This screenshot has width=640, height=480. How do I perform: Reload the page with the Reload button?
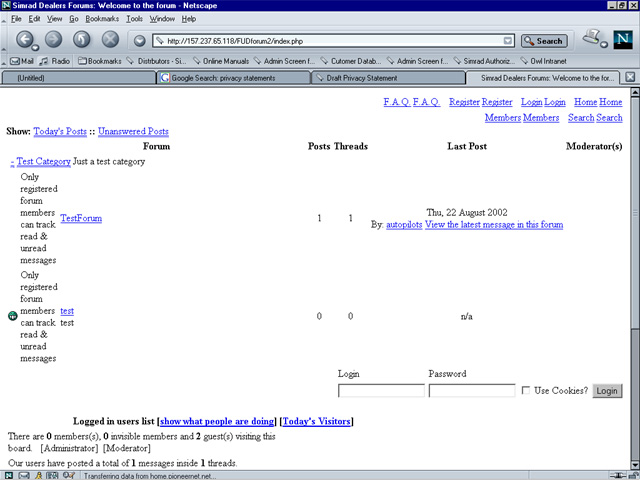[x=82, y=39]
